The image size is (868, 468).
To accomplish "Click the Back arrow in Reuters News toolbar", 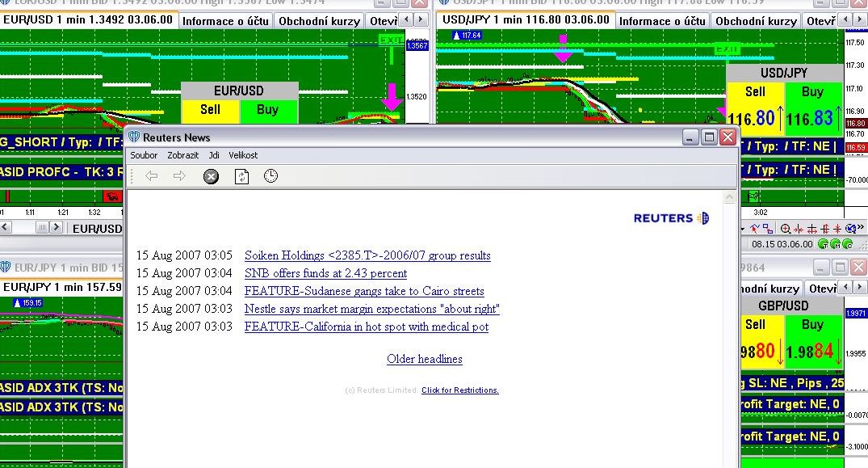I will (151, 176).
